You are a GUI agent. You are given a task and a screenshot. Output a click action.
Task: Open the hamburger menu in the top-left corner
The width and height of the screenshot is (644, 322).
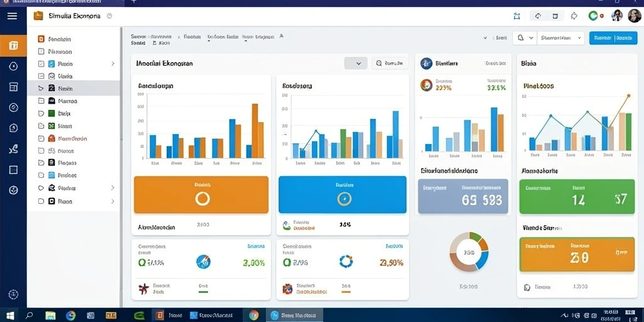tap(13, 16)
